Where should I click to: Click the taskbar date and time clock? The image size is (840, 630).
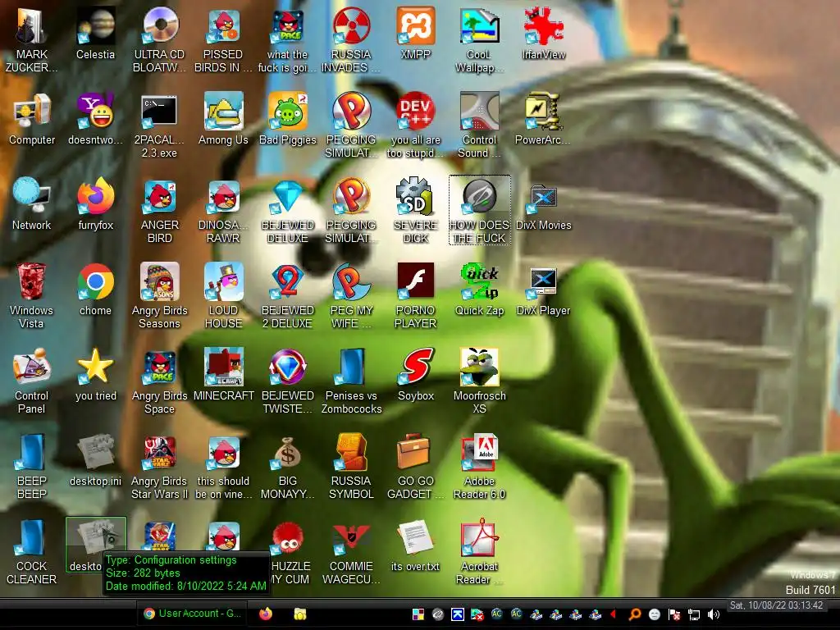tap(776, 605)
